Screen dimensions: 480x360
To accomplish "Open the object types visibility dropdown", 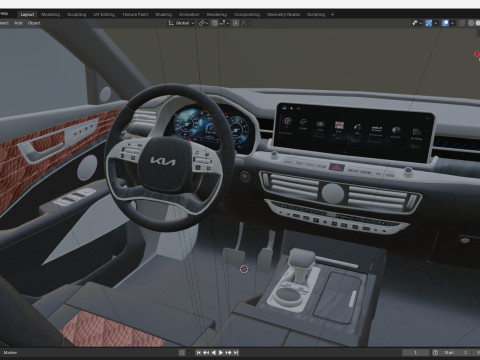I will point(417,23).
